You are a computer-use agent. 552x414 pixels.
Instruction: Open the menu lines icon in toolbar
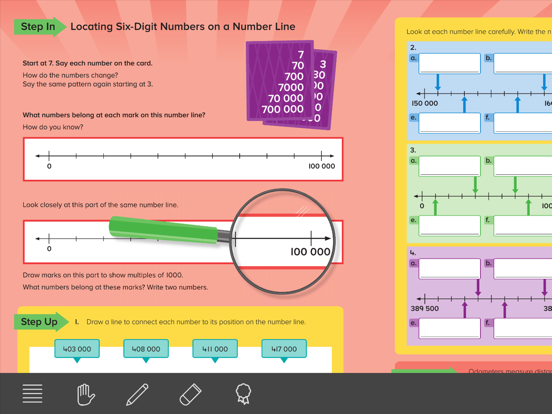(32, 394)
